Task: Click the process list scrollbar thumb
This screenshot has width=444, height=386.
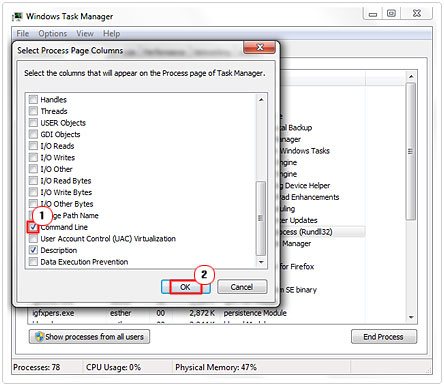Action: 411,151
